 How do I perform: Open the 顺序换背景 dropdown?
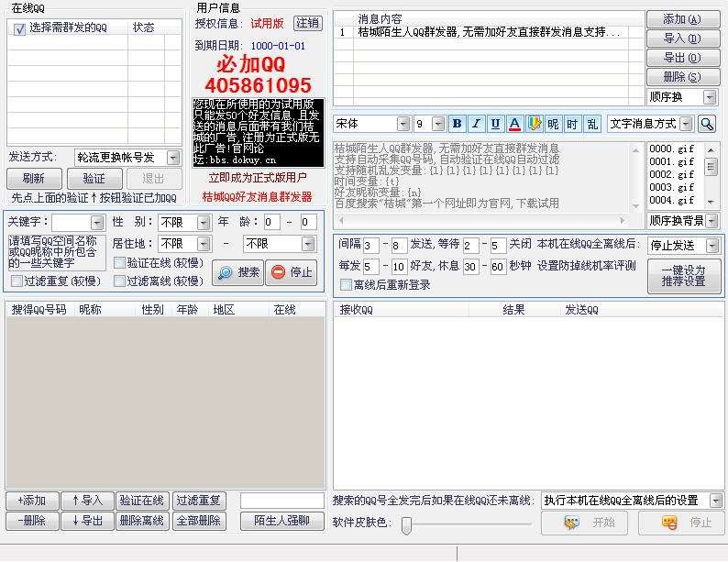coord(711,221)
